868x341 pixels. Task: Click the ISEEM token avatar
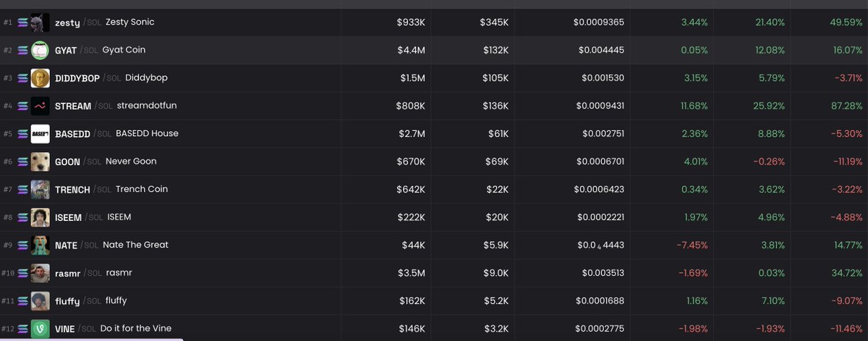tap(41, 217)
